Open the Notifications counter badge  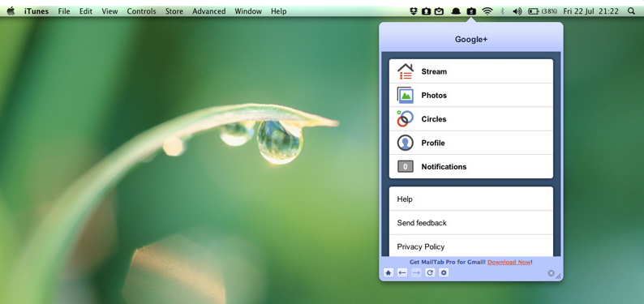(x=406, y=166)
